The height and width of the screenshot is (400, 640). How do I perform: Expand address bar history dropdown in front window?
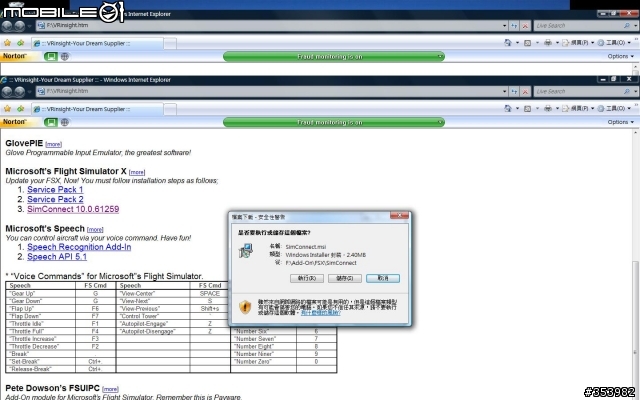505,92
